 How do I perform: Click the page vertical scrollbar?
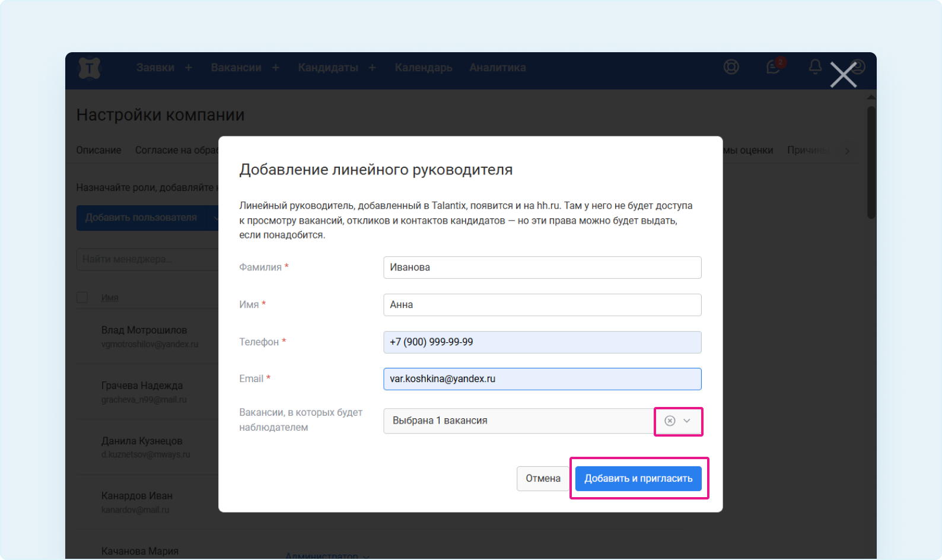[871, 163]
